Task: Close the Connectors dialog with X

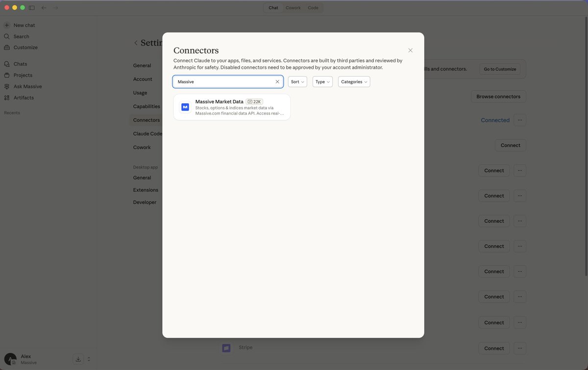Action: (x=411, y=50)
